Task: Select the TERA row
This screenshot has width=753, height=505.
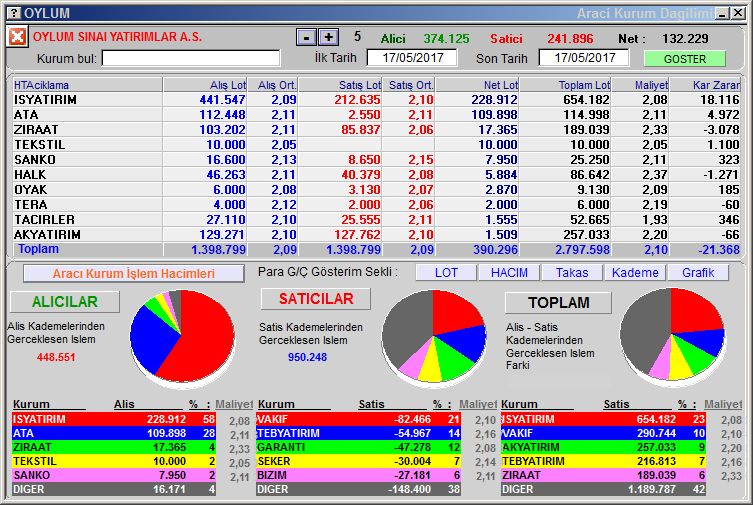Action: tap(376, 204)
